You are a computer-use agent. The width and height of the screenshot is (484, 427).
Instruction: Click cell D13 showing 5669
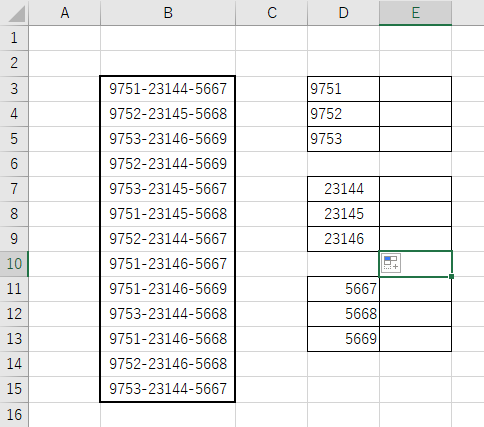(x=343, y=339)
